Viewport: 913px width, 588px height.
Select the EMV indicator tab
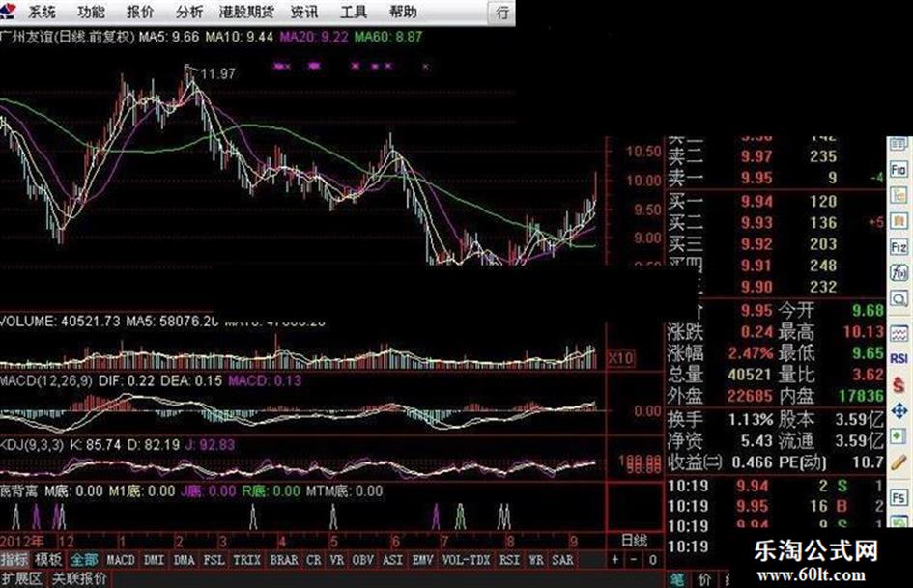pos(423,560)
